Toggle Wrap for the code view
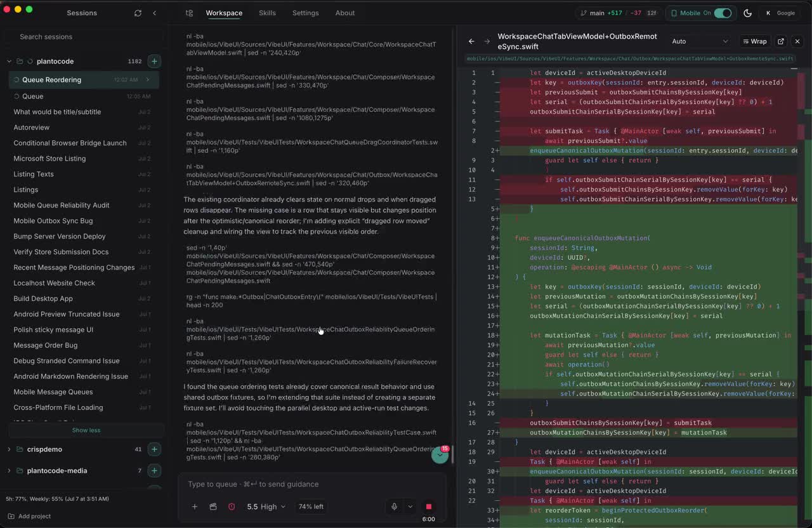The width and height of the screenshot is (812, 528). point(754,41)
